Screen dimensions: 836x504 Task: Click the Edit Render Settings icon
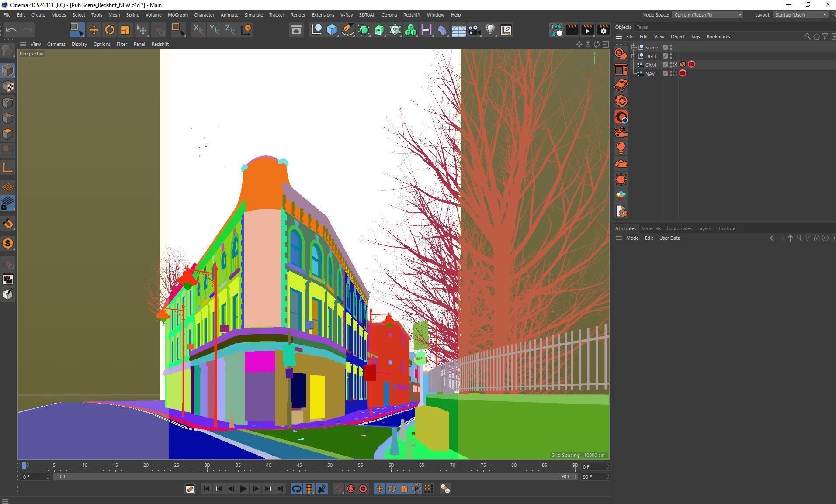[603, 30]
